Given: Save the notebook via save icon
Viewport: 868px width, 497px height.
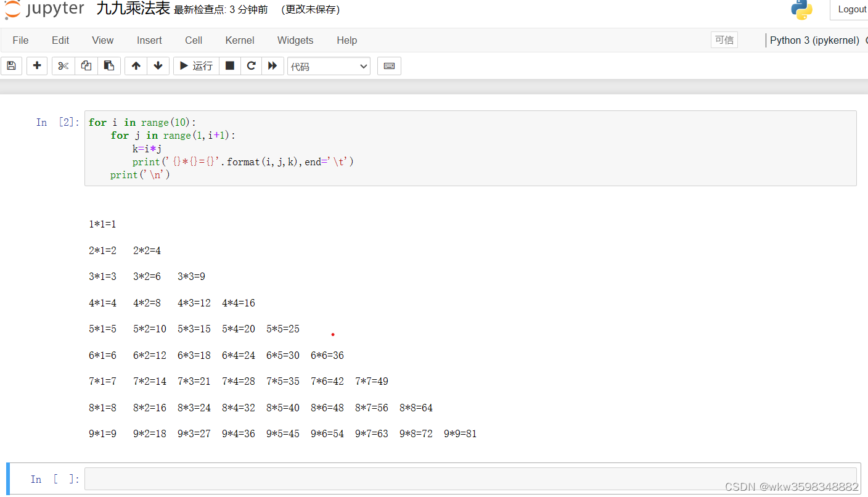Looking at the screenshot, I should click(x=11, y=66).
